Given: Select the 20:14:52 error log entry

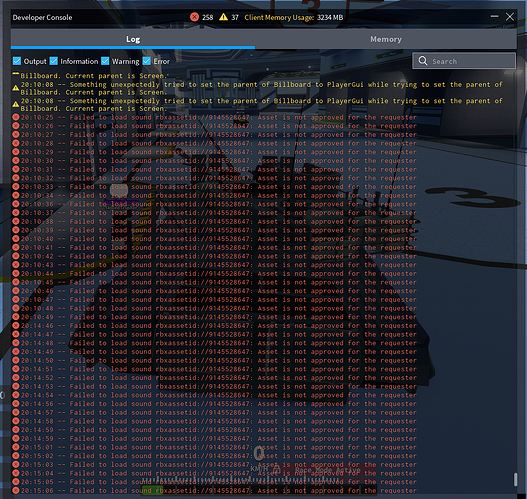Looking at the screenshot, I should (214, 378).
